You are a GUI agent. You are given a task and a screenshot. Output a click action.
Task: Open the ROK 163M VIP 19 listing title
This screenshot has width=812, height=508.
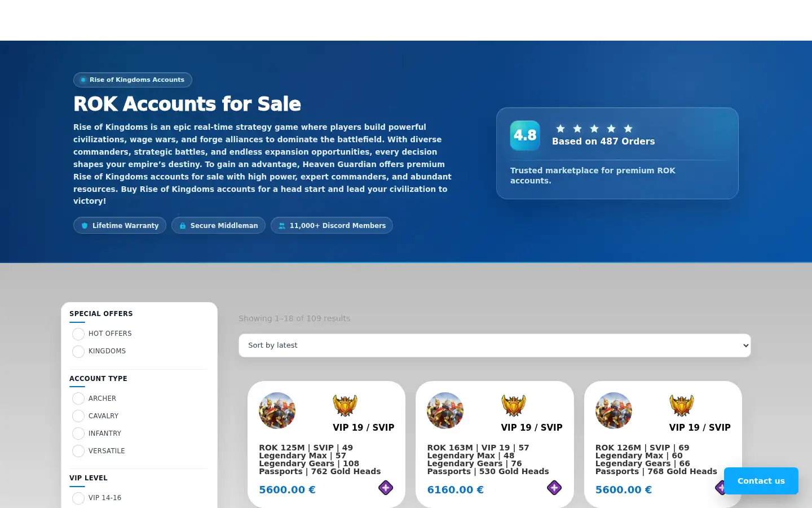pyautogui.click(x=488, y=459)
